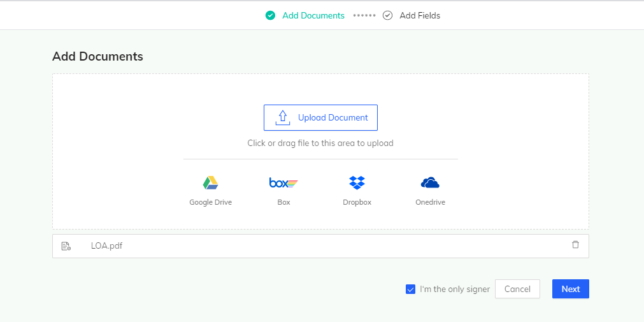Pick the Onedrive cloud icon
This screenshot has width=644, height=322.
(x=430, y=183)
